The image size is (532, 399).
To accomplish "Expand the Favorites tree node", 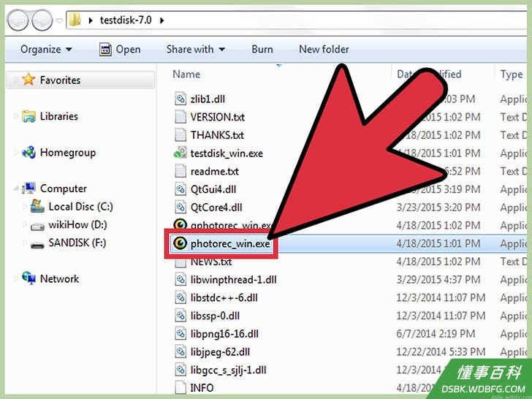I will [x=15, y=80].
